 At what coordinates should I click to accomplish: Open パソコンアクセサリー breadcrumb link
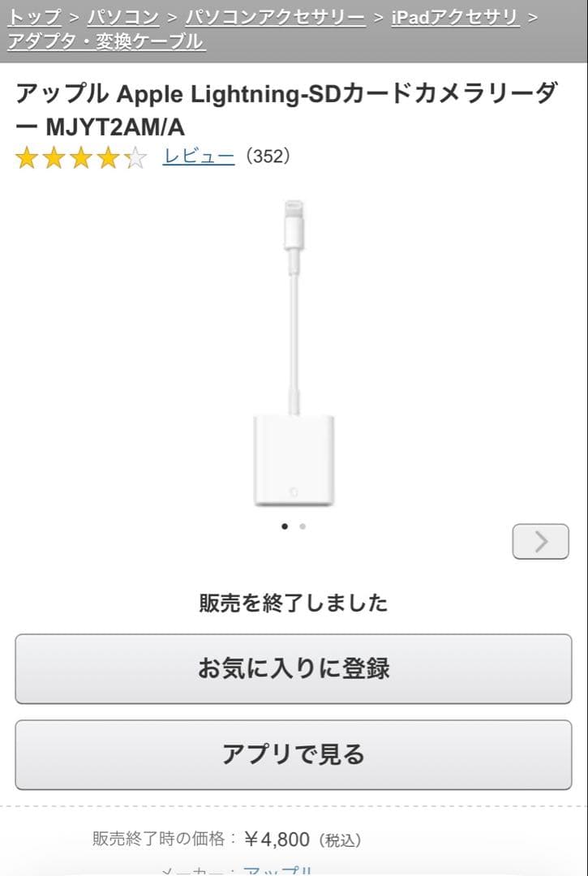tap(275, 17)
